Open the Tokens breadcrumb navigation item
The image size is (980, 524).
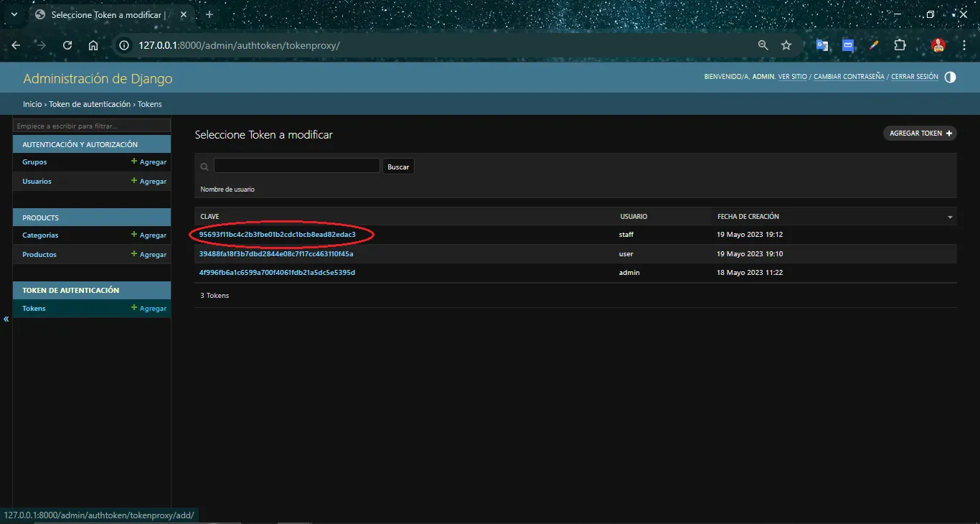[150, 104]
